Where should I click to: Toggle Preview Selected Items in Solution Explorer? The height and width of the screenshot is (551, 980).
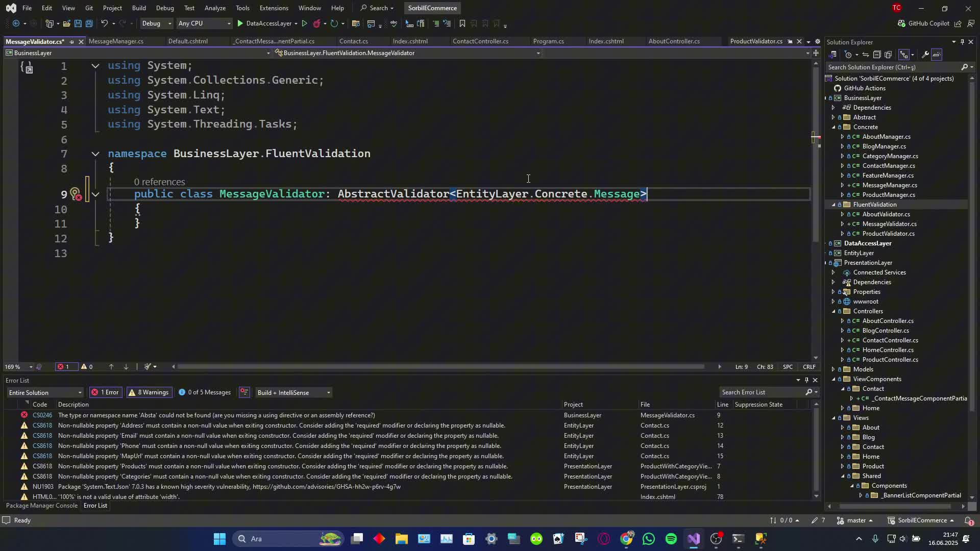[937, 55]
